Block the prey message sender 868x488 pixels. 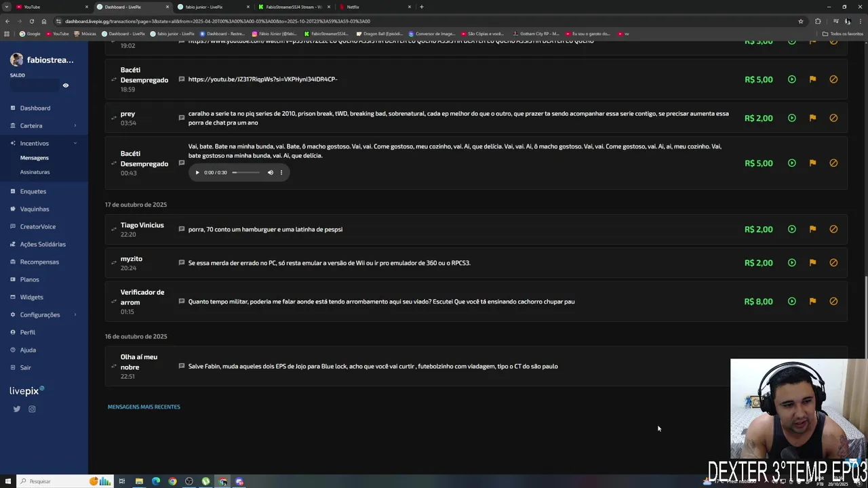(x=833, y=118)
